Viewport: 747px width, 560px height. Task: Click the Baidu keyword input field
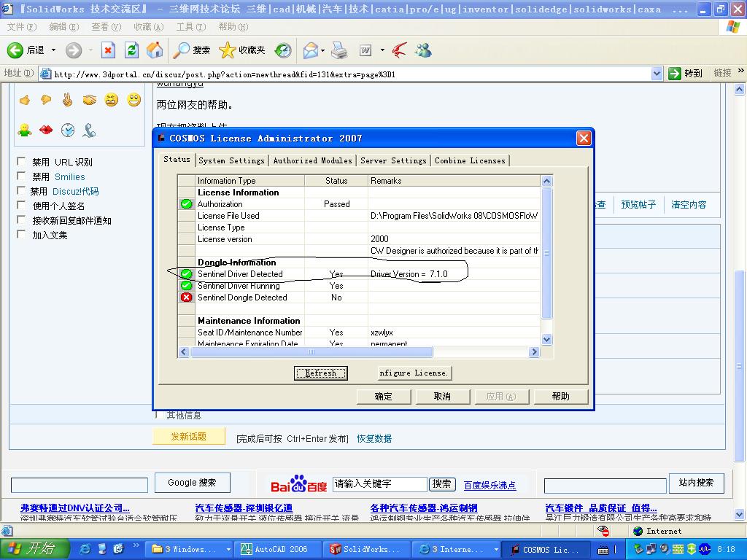379,484
